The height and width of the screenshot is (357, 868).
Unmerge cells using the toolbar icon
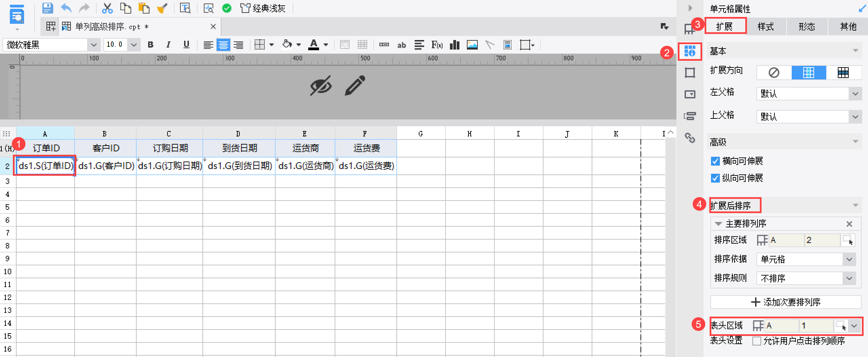tap(362, 45)
